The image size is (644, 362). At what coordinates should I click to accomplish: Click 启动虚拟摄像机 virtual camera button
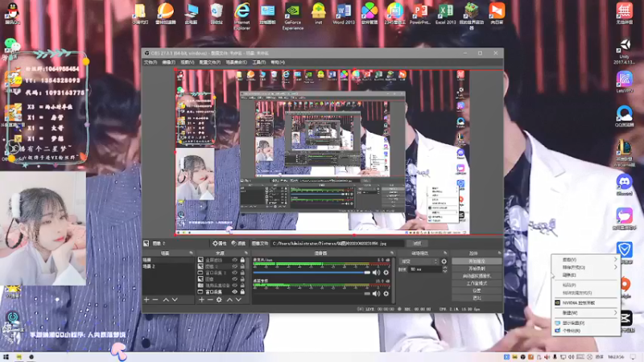tap(477, 276)
